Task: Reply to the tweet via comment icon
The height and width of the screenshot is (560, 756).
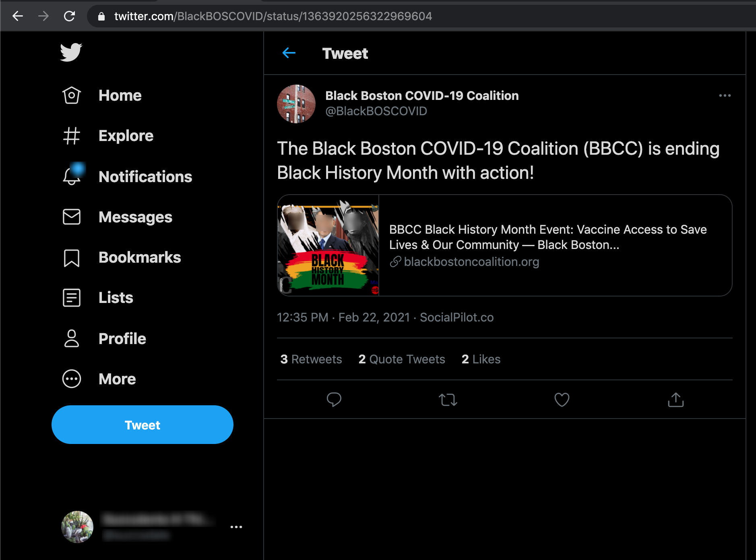Action: point(334,400)
